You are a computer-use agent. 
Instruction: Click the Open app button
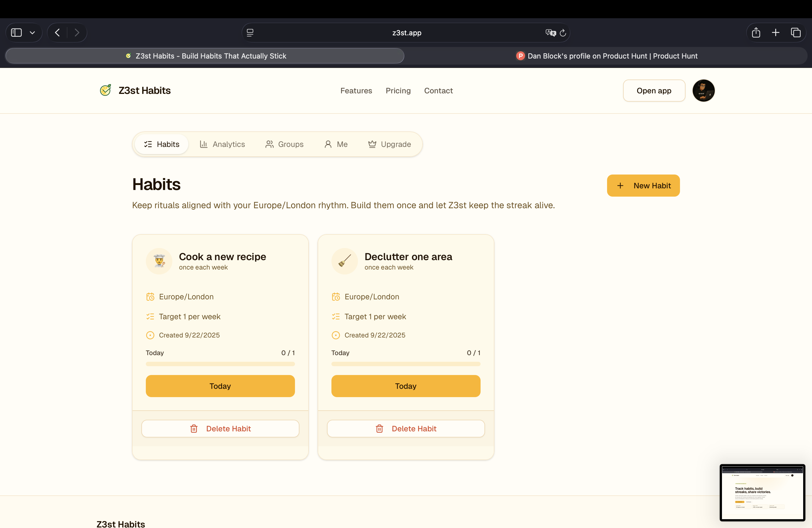pos(654,90)
